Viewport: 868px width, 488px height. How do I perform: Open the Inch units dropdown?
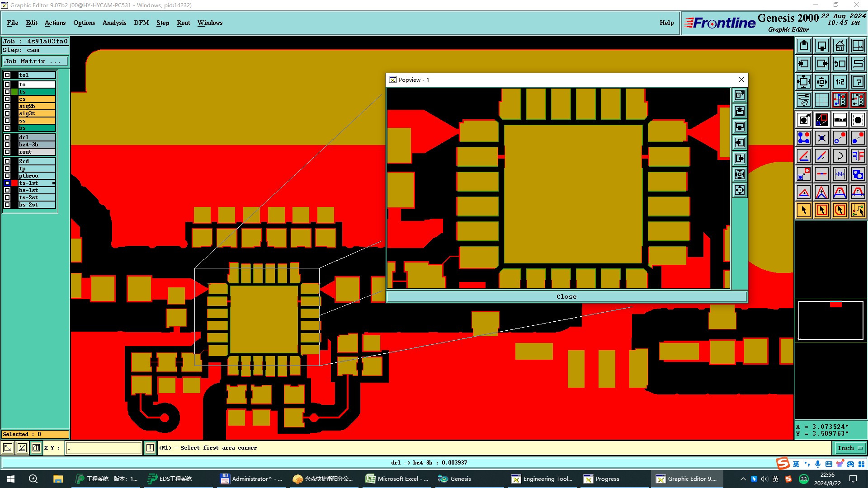coord(849,448)
